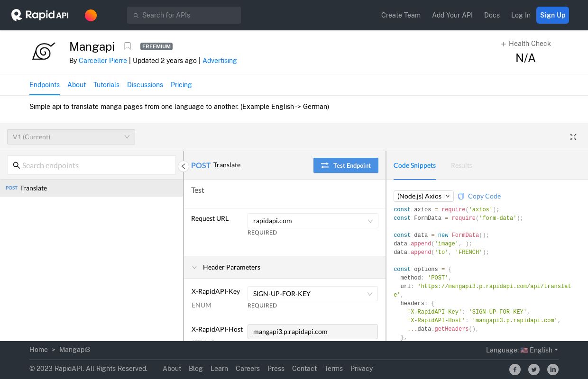Click the Advertising category link
The height and width of the screenshot is (379, 588).
coord(220,61)
